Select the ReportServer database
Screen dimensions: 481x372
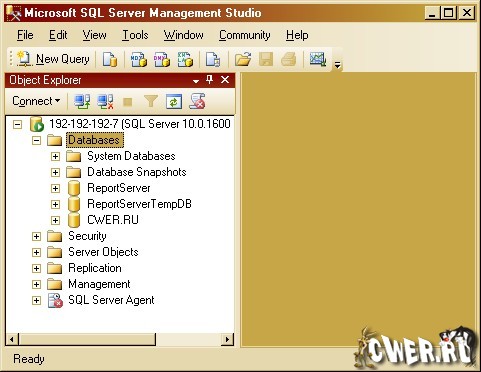pos(119,188)
